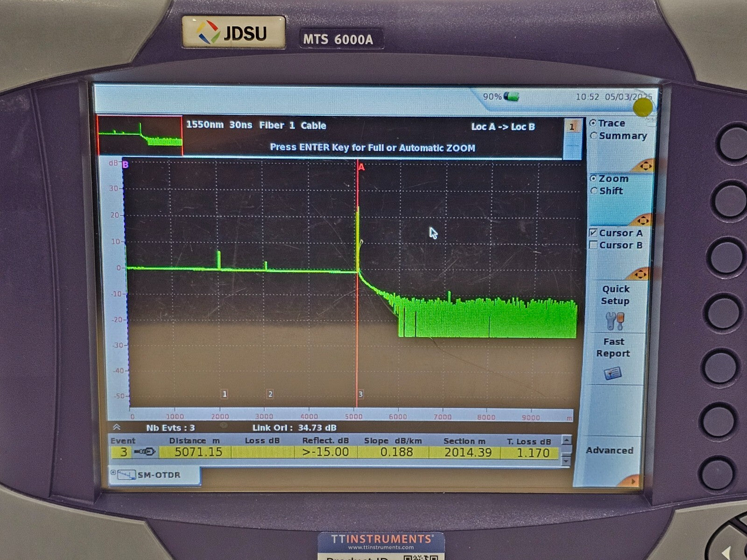
Task: Click the connector icon in Event 3 row
Action: (145, 451)
